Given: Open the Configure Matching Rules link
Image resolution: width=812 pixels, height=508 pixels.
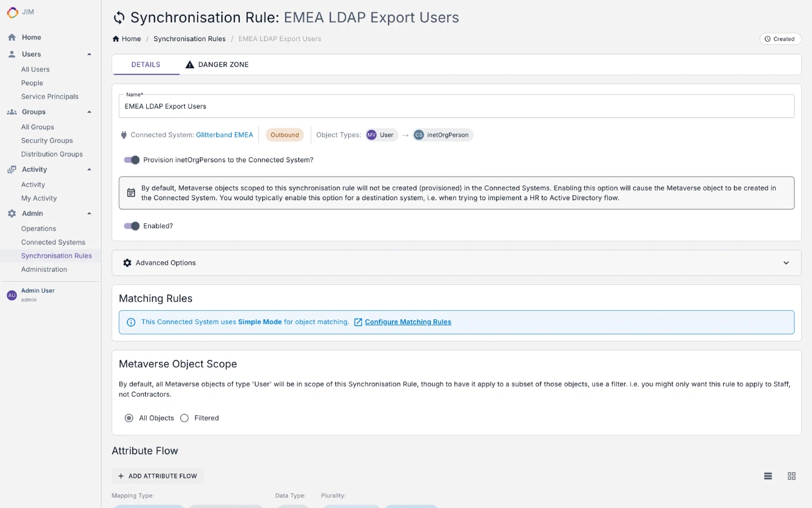Looking at the screenshot, I should coord(408,322).
